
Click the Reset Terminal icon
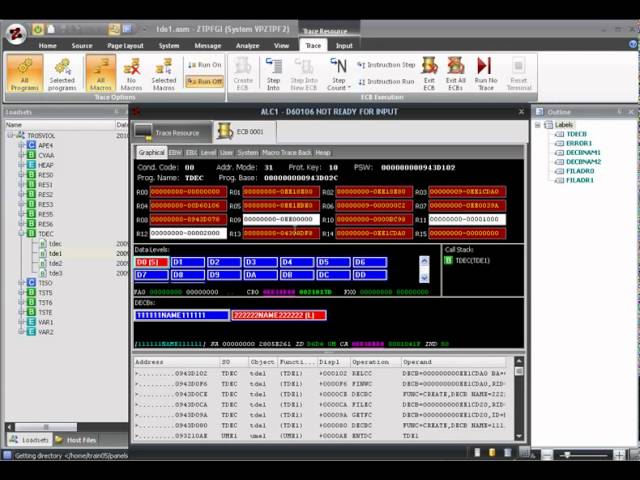point(519,73)
